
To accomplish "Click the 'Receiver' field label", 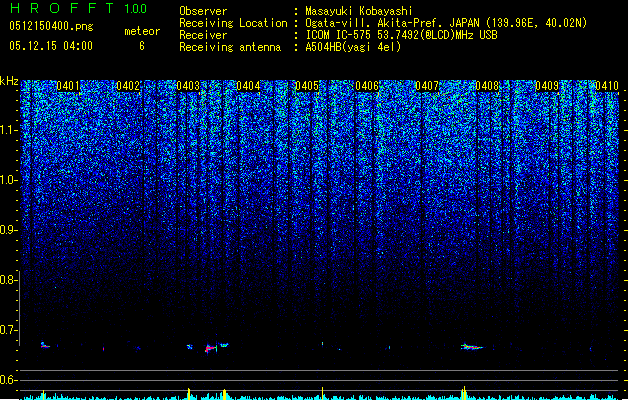I will tap(203, 35).
